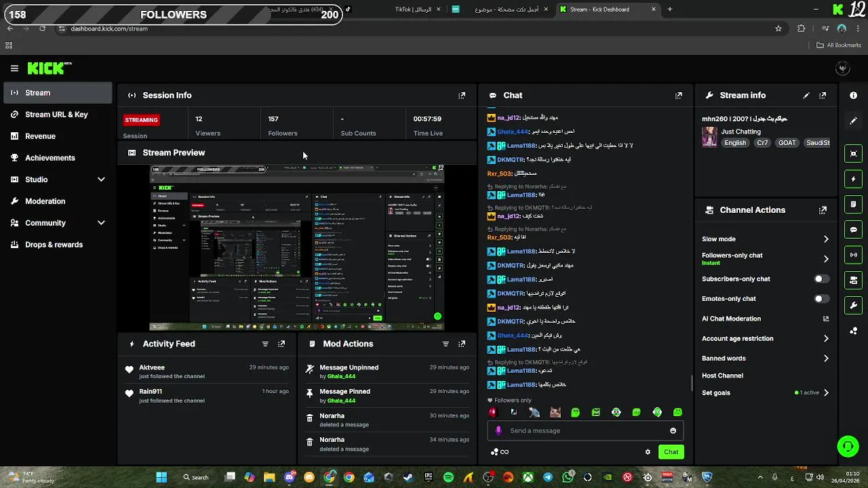Screen dimensions: 868x488
Task: Open AI Chat Moderation external link
Action: [826, 319]
